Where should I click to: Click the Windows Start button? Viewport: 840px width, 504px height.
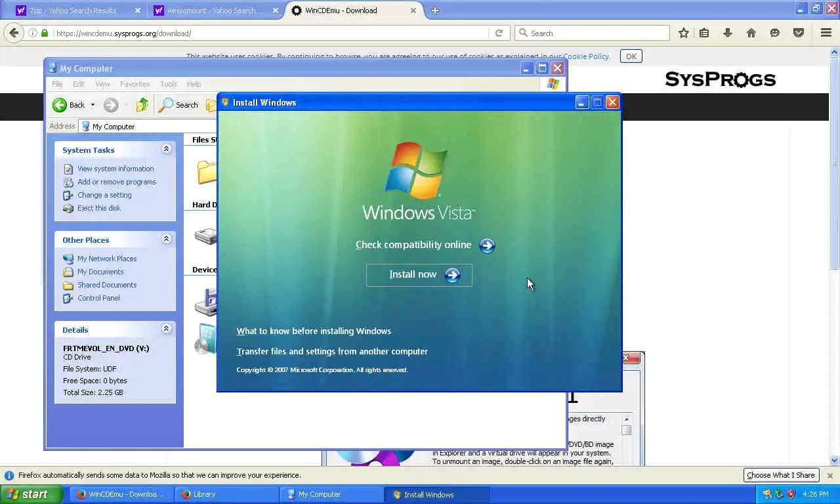pyautogui.click(x=31, y=494)
